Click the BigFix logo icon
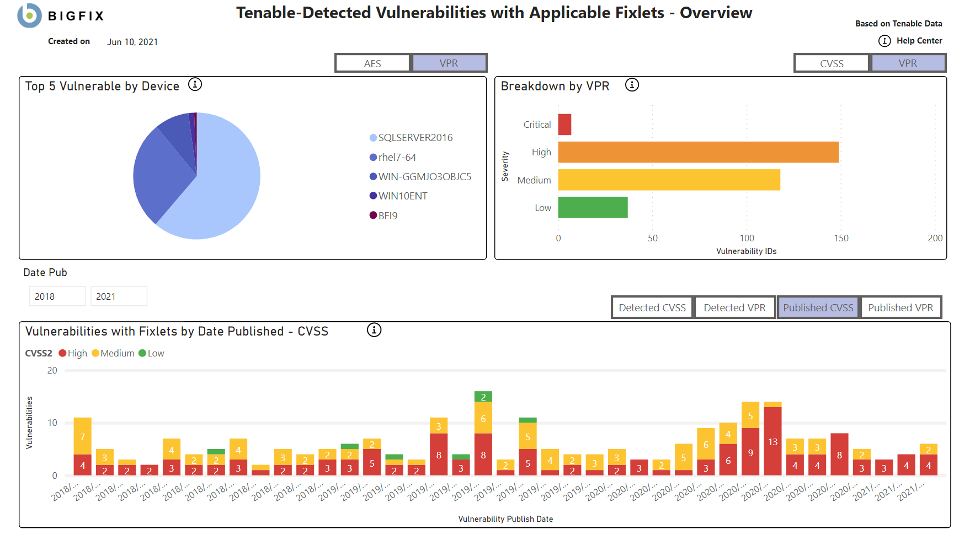 [30, 15]
